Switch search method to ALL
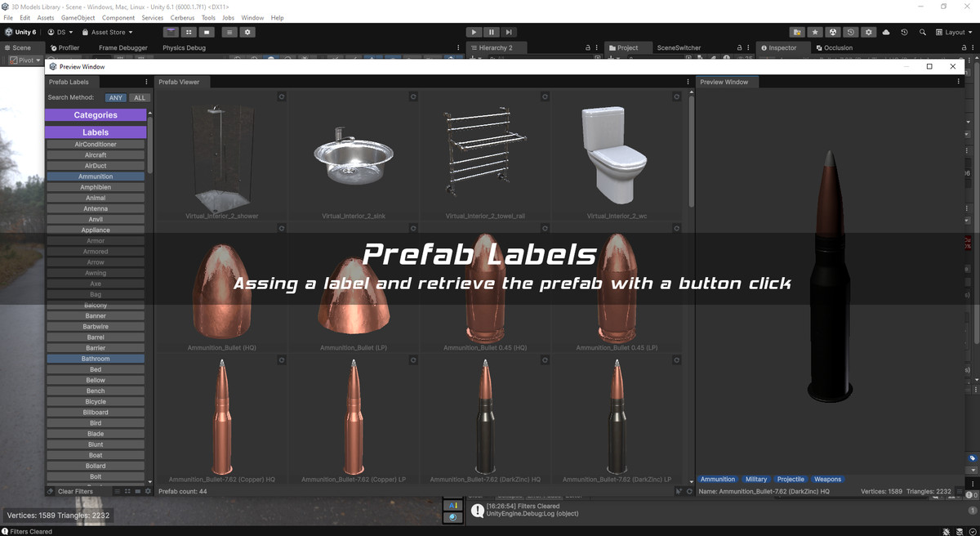This screenshot has height=536, width=980. click(x=139, y=97)
